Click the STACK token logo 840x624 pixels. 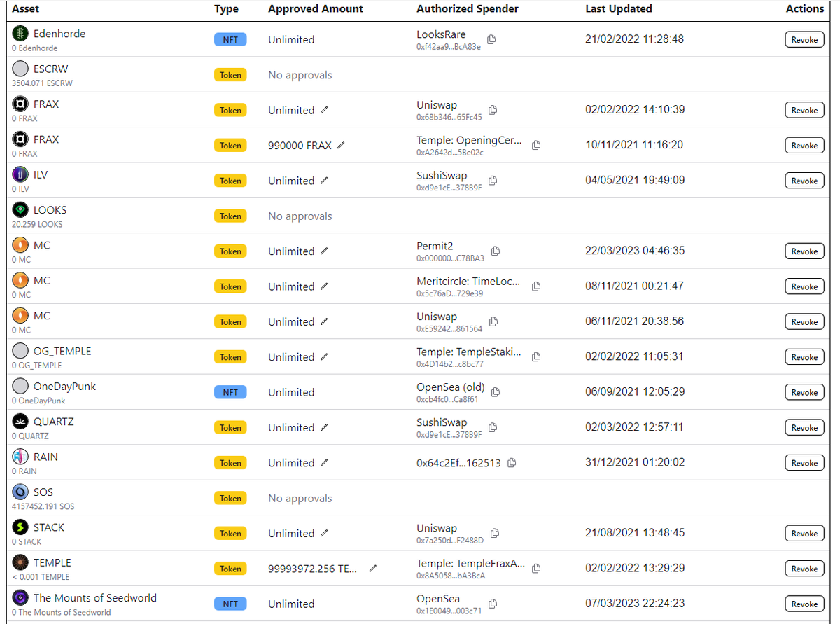20,527
